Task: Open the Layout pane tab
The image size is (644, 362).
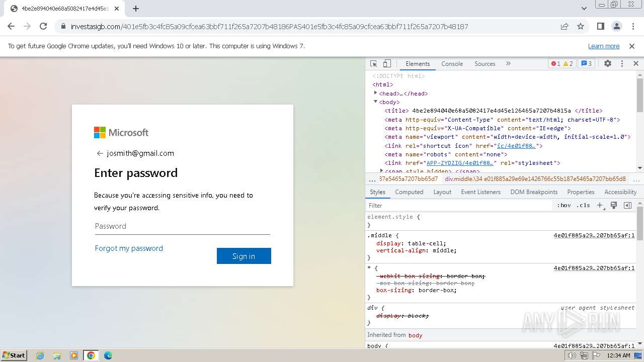Action: (x=442, y=192)
